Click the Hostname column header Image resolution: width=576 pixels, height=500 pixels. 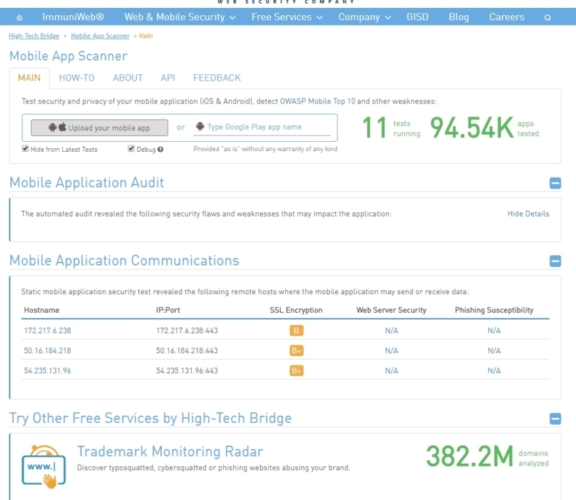[42, 310]
